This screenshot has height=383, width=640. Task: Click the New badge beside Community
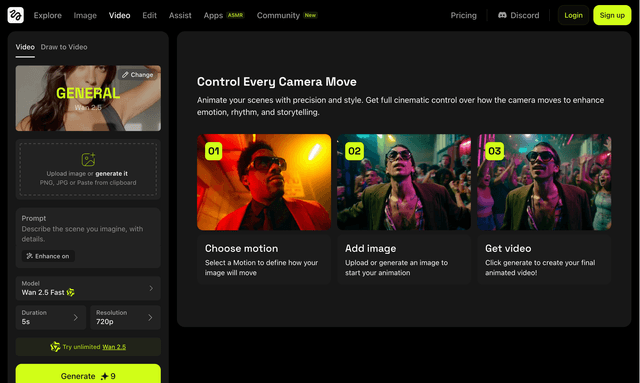click(x=310, y=15)
